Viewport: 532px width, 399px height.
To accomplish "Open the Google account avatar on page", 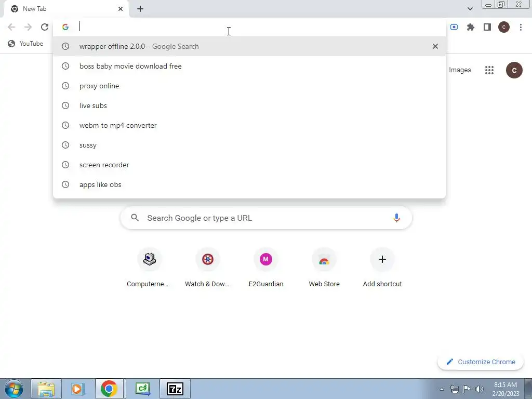I will coord(514,70).
